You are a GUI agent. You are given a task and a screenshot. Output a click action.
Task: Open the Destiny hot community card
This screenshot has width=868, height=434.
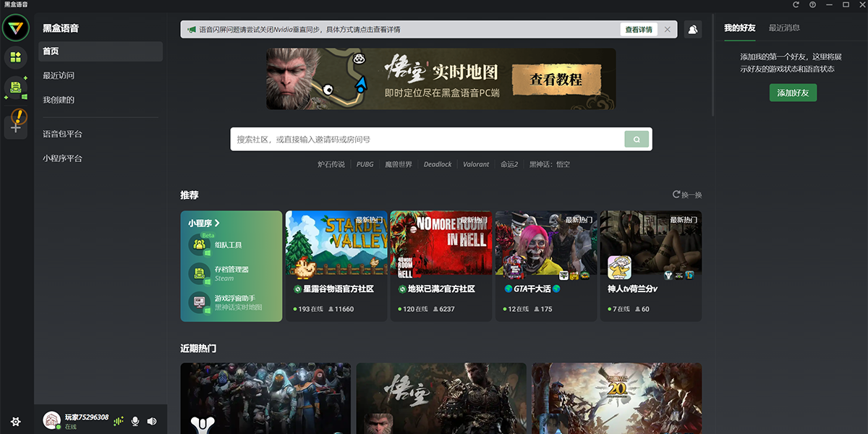click(x=265, y=399)
